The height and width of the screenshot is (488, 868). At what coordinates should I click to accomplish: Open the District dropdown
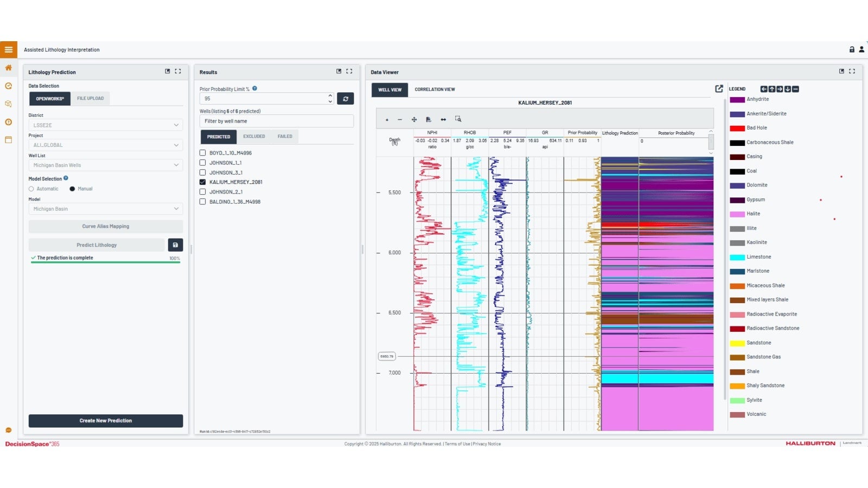105,125
